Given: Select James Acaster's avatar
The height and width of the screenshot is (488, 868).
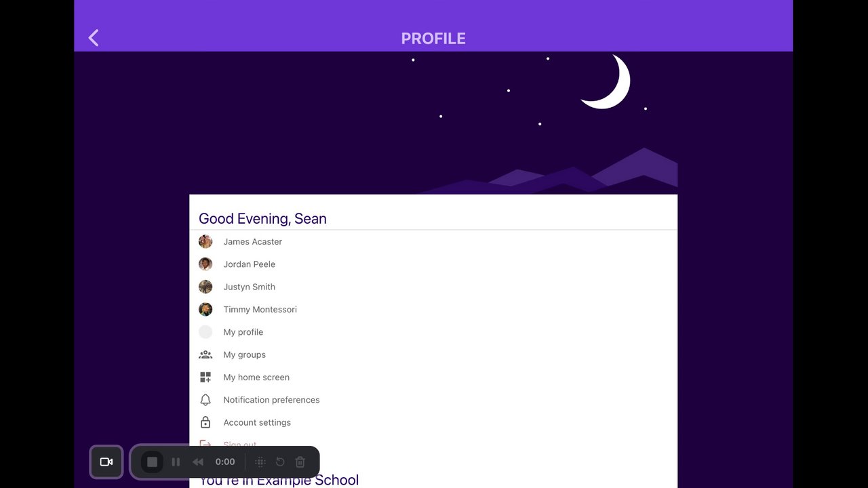Looking at the screenshot, I should point(205,241).
